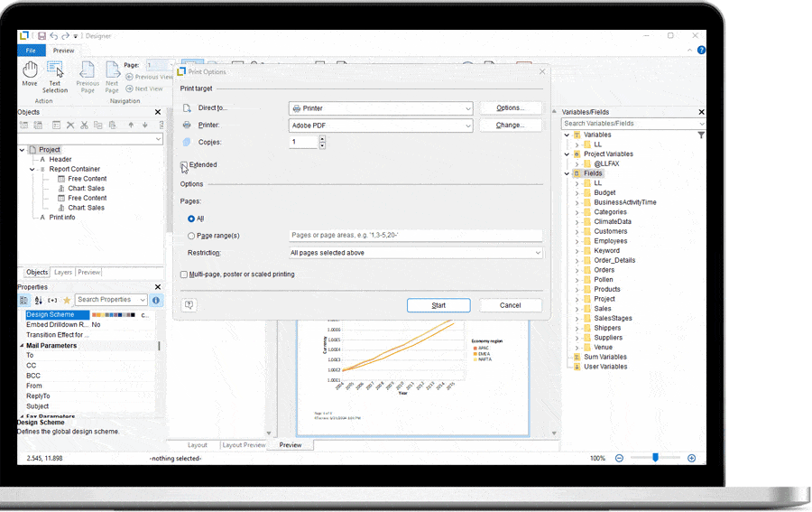The height and width of the screenshot is (512, 812).
Task: Toggle the blue info icon in Properties
Action: tap(156, 300)
